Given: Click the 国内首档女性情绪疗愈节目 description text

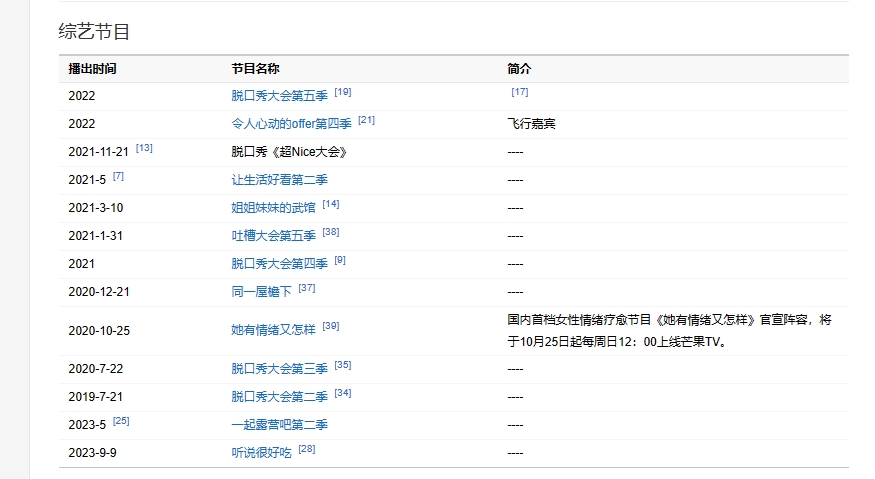Looking at the screenshot, I should (670, 330).
